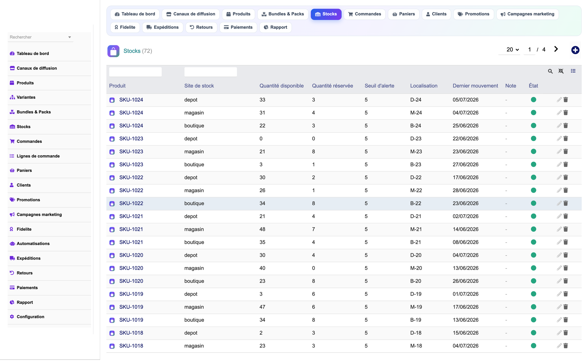
Task: Delete the SKU-1024 depot row with trash icon
Action: 566,100
